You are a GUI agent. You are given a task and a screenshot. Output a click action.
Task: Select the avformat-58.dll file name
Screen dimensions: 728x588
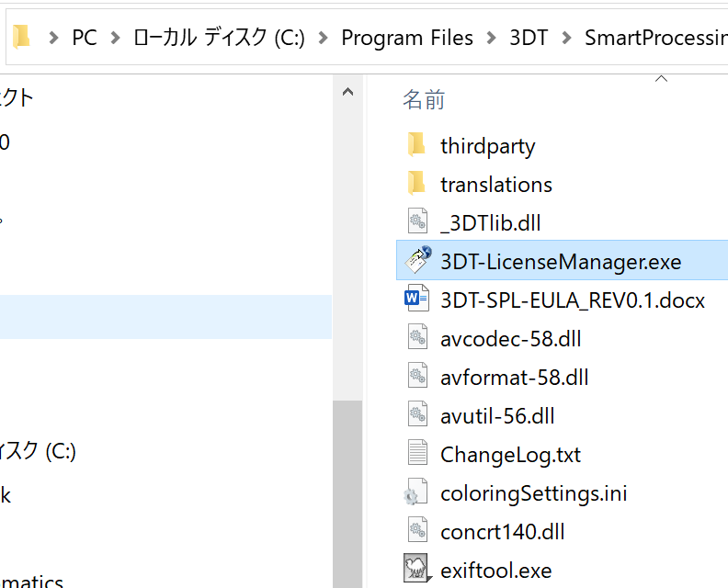click(x=515, y=378)
